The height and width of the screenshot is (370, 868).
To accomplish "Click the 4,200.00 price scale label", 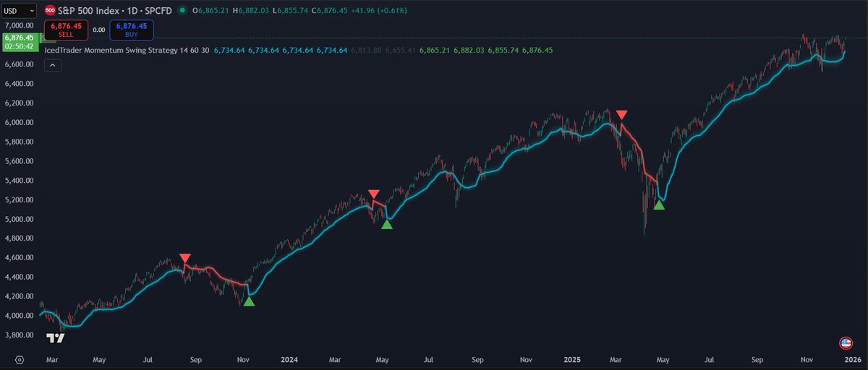I will point(18,296).
